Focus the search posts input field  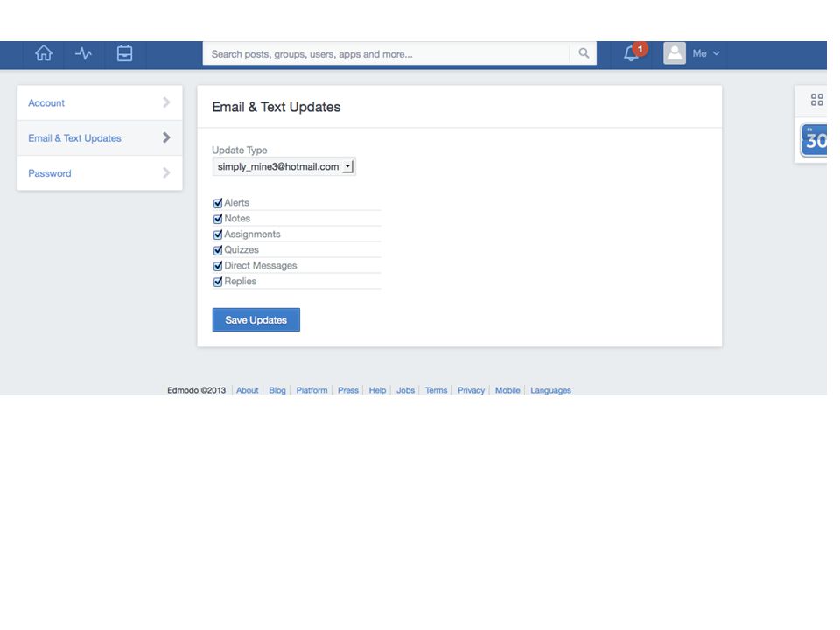click(x=386, y=53)
